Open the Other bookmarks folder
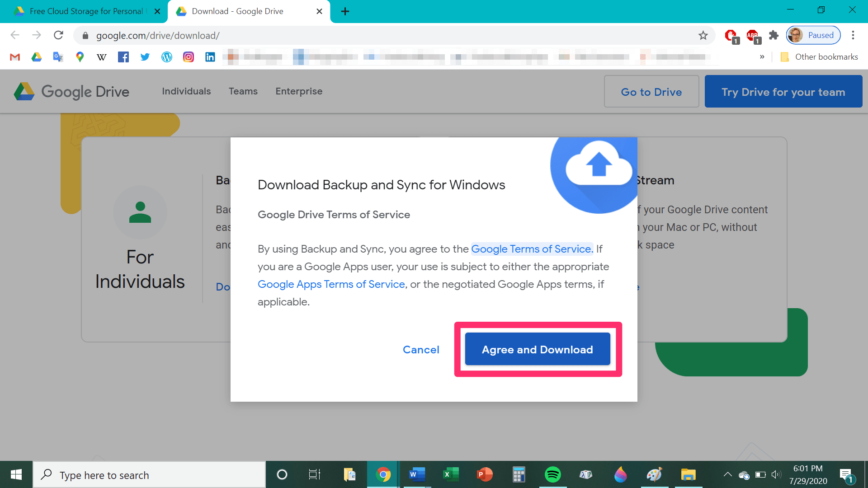 click(x=820, y=57)
